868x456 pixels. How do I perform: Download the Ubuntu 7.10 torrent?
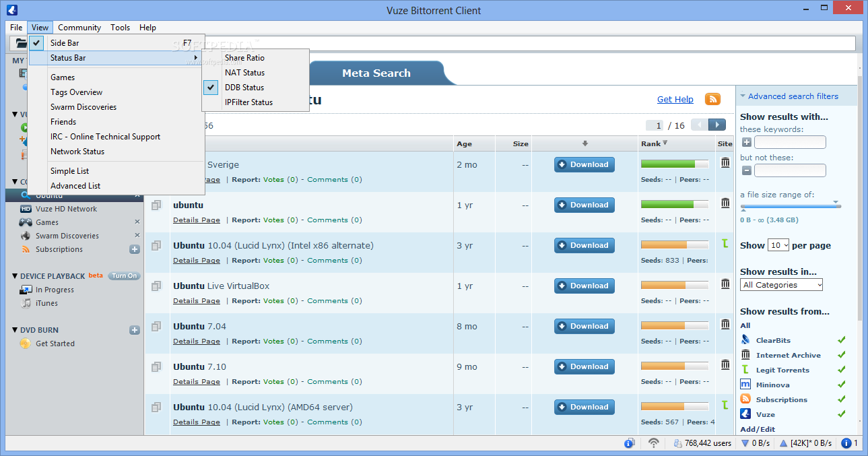click(585, 366)
